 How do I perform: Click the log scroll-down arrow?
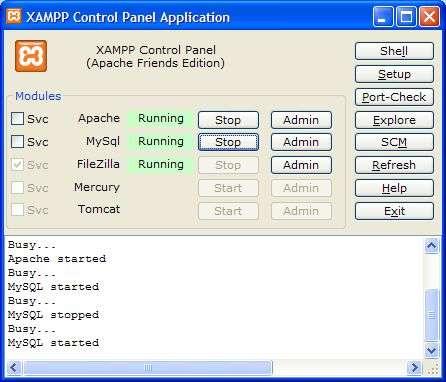pos(432,351)
